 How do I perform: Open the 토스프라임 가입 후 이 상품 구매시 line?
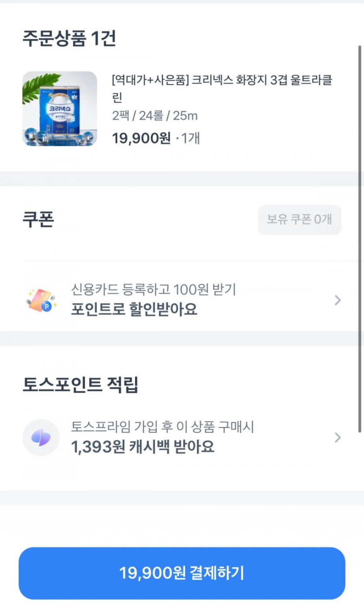(x=163, y=427)
